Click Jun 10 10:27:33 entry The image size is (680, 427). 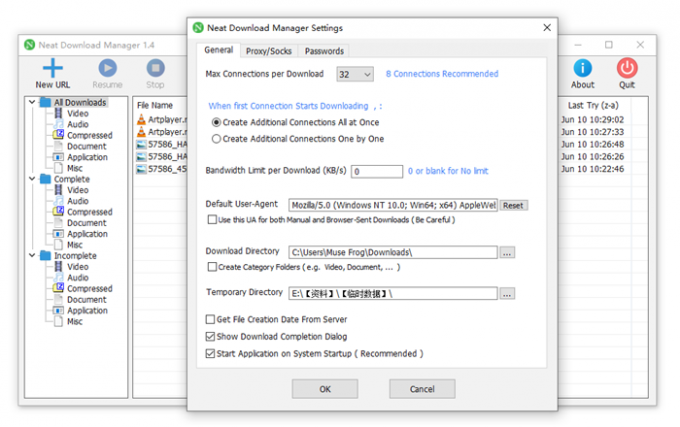coord(592,132)
